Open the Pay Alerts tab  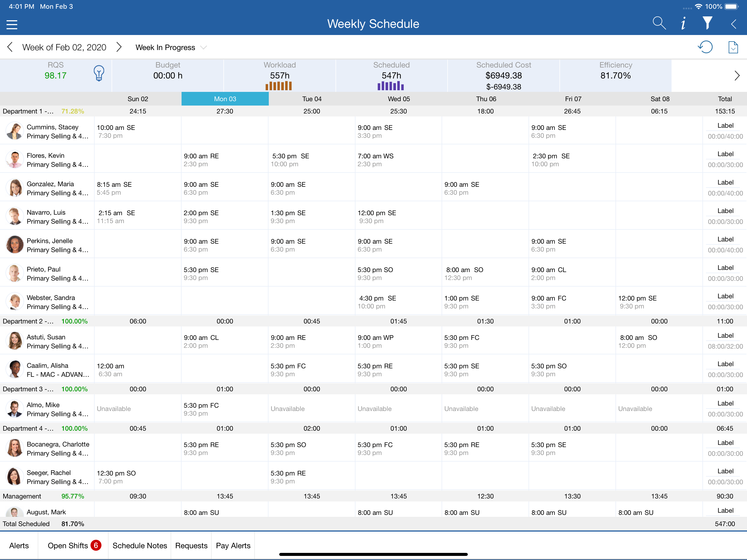click(233, 546)
